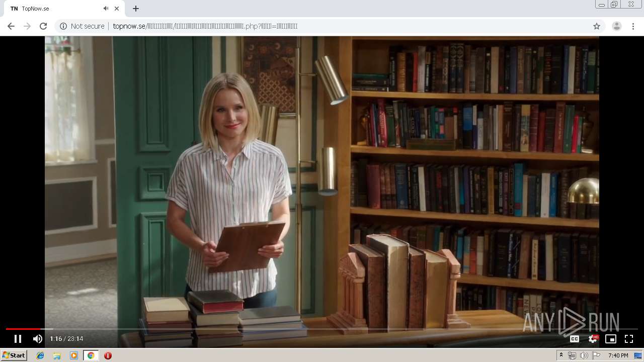The width and height of the screenshot is (644, 362).
Task: Go forward in browser history
Action: pos(27,26)
